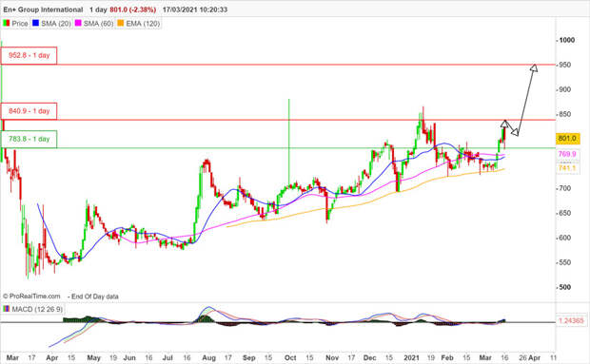The height and width of the screenshot is (364, 590).
Task: Click the yellow 801.0 current price tag
Action: tap(567, 139)
